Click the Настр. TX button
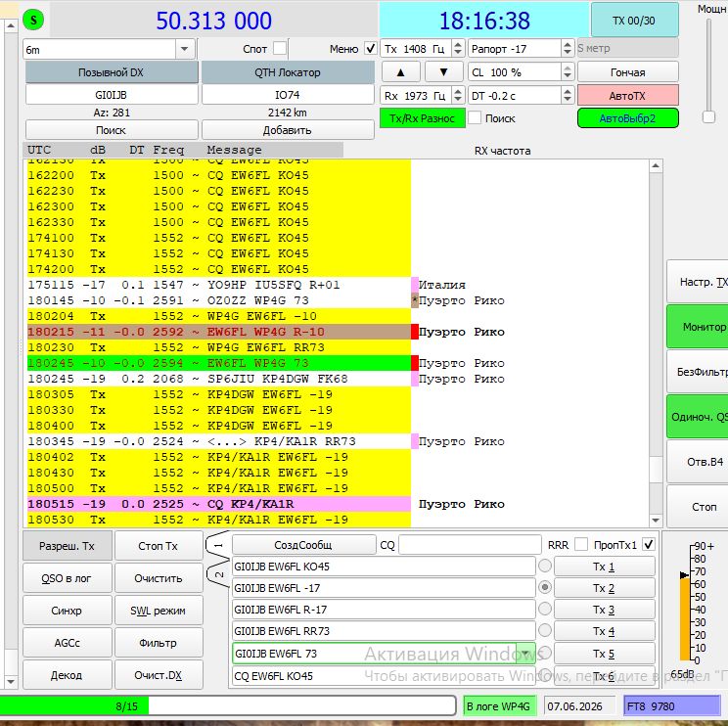The height and width of the screenshot is (726, 728). coord(698,282)
